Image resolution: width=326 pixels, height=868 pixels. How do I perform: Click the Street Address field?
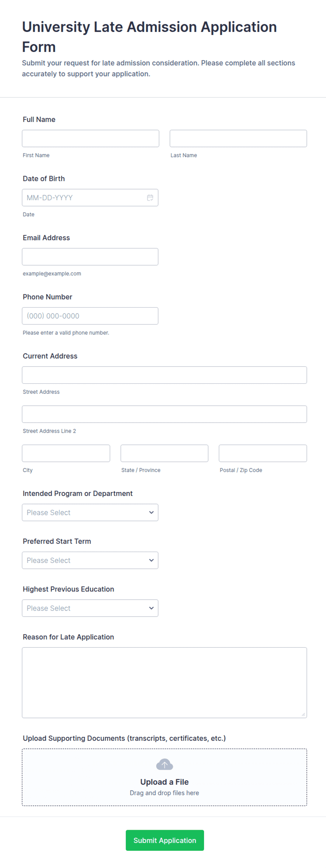pyautogui.click(x=164, y=375)
